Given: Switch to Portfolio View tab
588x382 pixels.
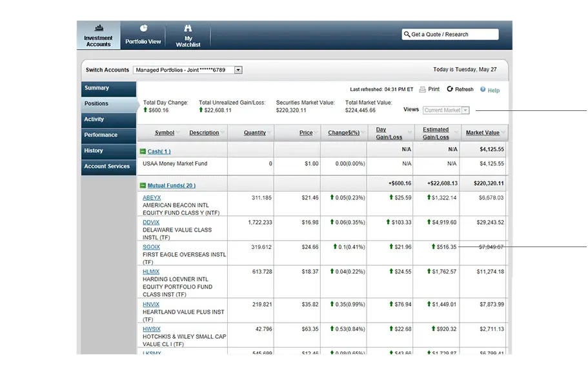Looking at the screenshot, I should (x=143, y=35).
